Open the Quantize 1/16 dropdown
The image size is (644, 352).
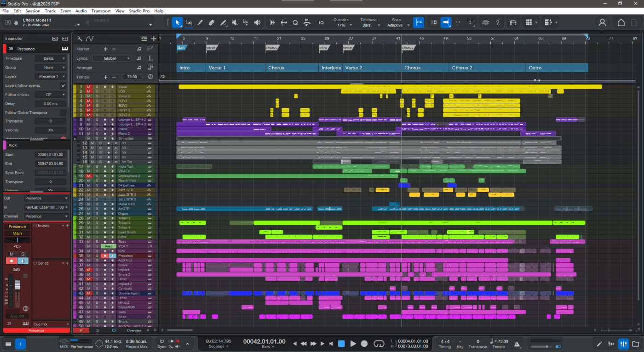coord(341,25)
